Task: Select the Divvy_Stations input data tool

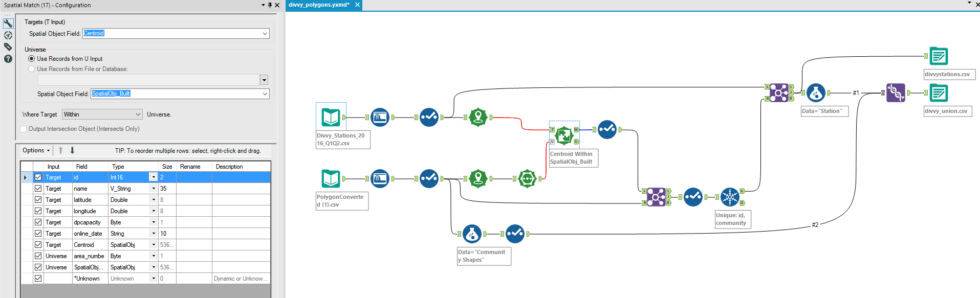Action: pos(331,117)
